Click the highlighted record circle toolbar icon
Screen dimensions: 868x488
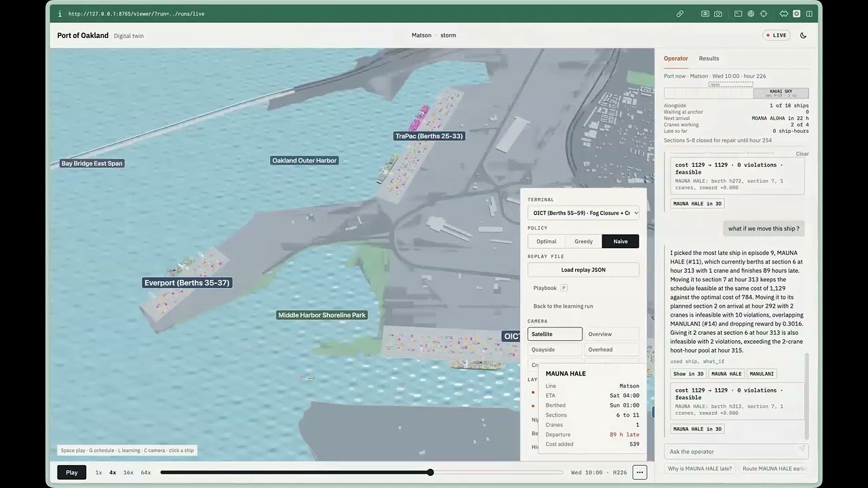point(796,14)
